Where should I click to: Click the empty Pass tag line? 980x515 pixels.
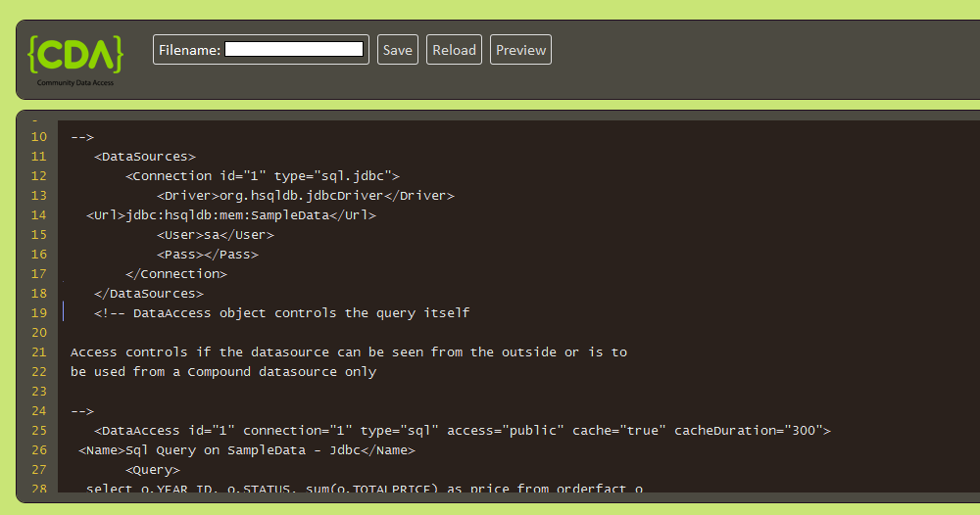click(208, 255)
